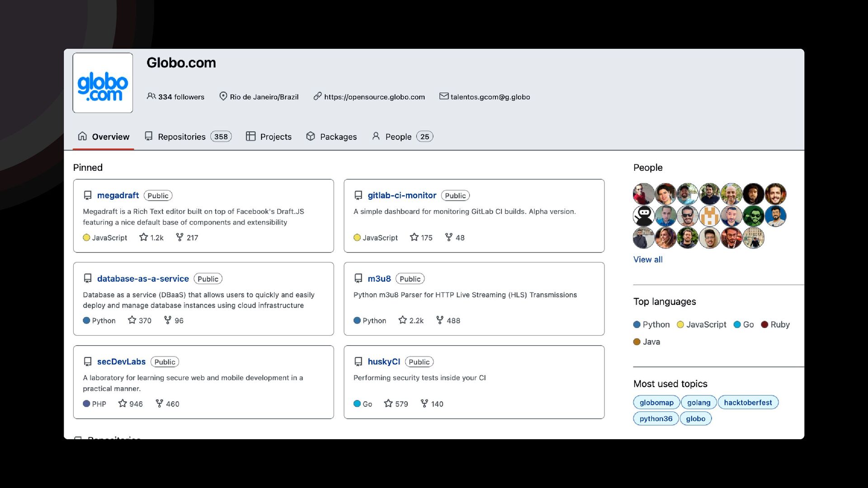This screenshot has height=488, width=868.
Task: Click the Globo.com organization logo
Action: pyautogui.click(x=103, y=83)
